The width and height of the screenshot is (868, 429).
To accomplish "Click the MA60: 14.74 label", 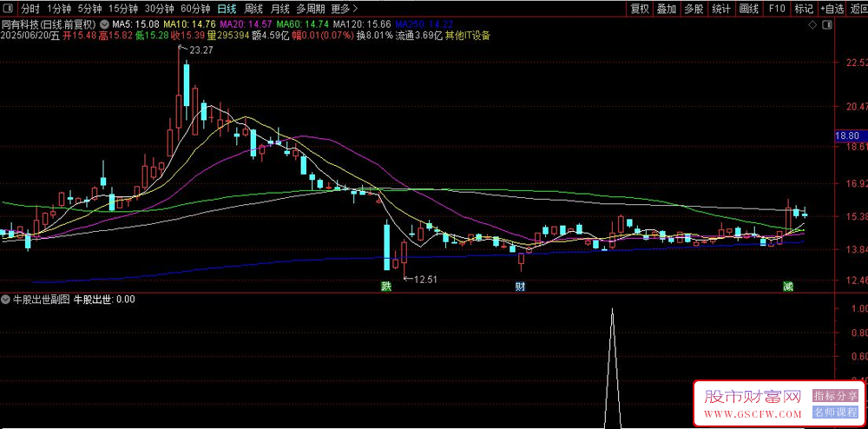I will pyautogui.click(x=303, y=25).
